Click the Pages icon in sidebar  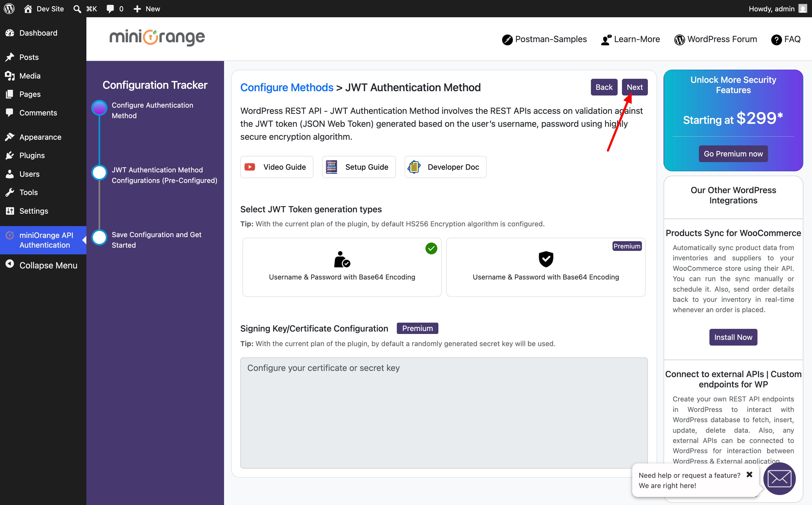[10, 94]
